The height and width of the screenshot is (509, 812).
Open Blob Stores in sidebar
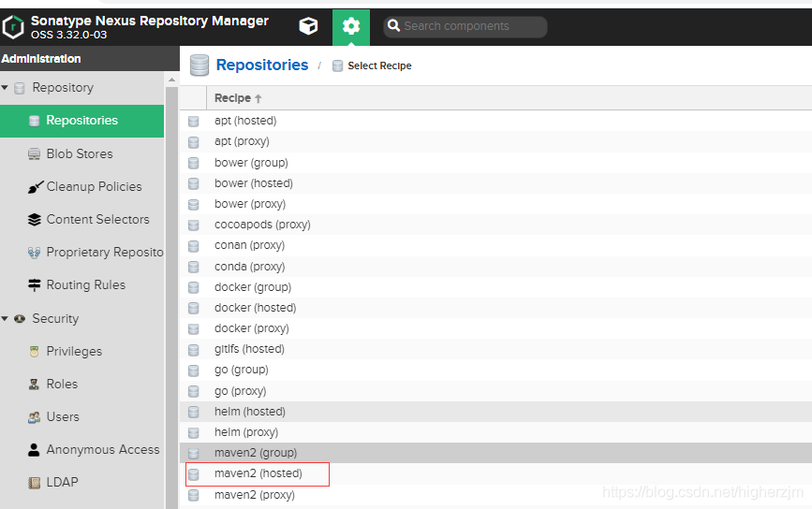pos(81,153)
